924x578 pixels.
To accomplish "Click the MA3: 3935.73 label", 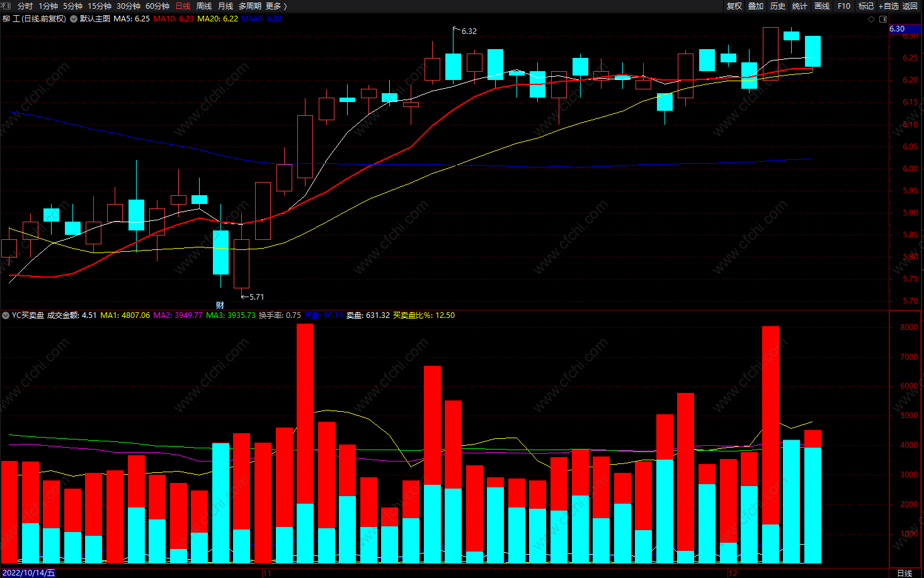I will pos(231,315).
